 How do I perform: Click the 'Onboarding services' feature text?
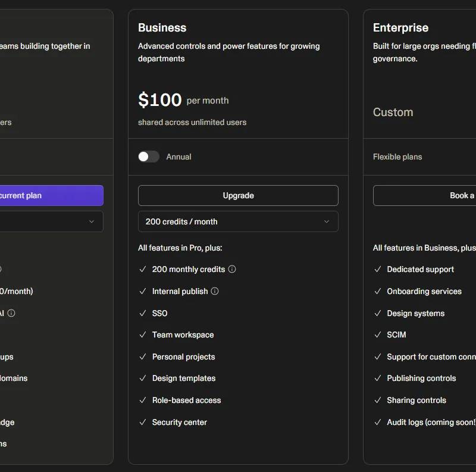coord(424,291)
